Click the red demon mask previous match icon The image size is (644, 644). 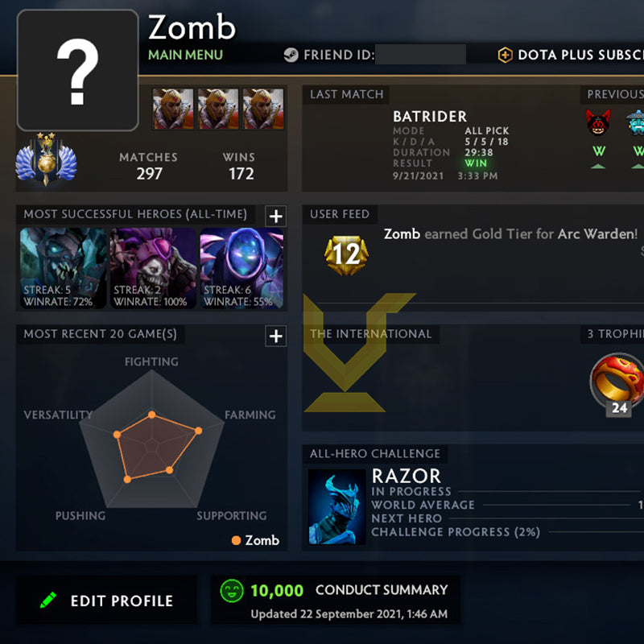tap(598, 122)
